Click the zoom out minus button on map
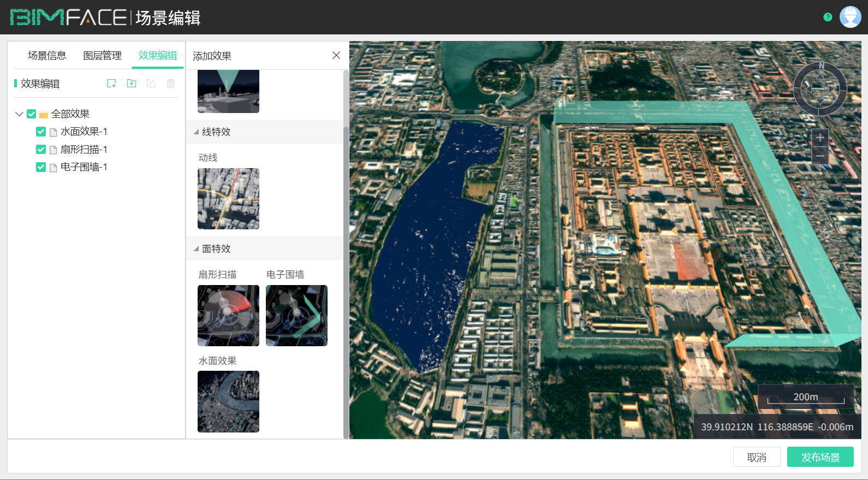The height and width of the screenshot is (480, 868). point(819,156)
